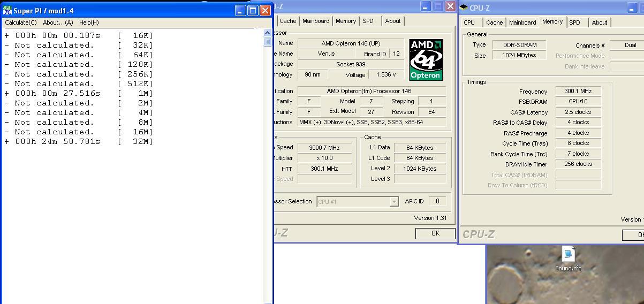
Task: Switch to Memory tab in middle CPU-Z window
Action: 346,21
